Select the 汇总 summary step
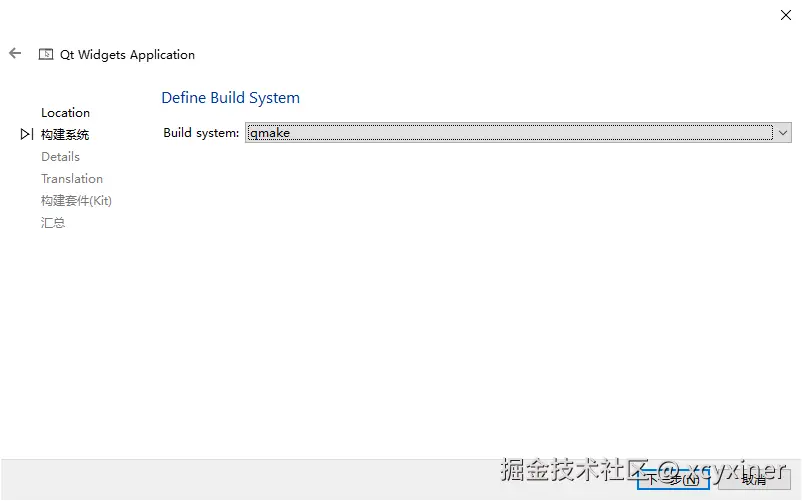The image size is (802, 501). click(53, 222)
